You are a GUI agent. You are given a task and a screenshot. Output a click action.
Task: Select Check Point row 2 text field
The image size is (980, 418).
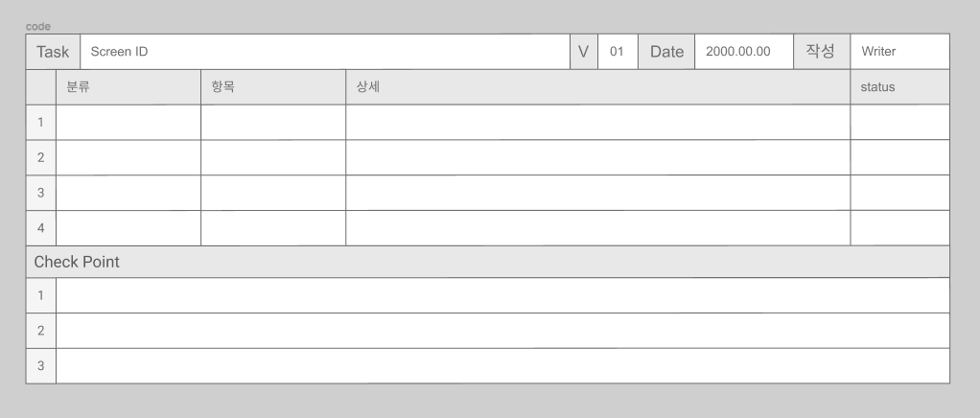click(x=502, y=331)
